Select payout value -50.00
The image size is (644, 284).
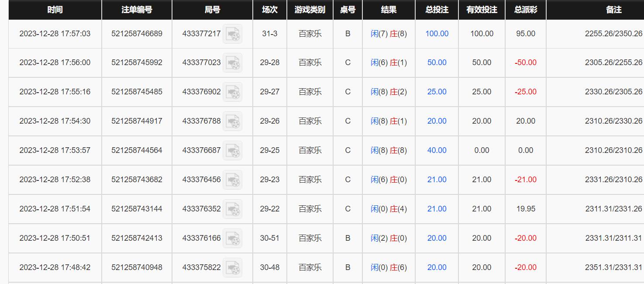pyautogui.click(x=526, y=62)
